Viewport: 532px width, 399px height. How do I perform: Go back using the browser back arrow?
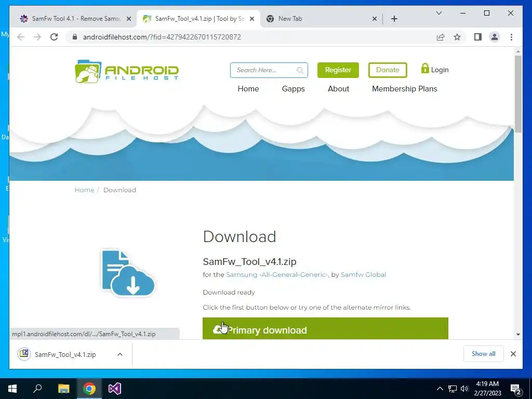pos(21,37)
